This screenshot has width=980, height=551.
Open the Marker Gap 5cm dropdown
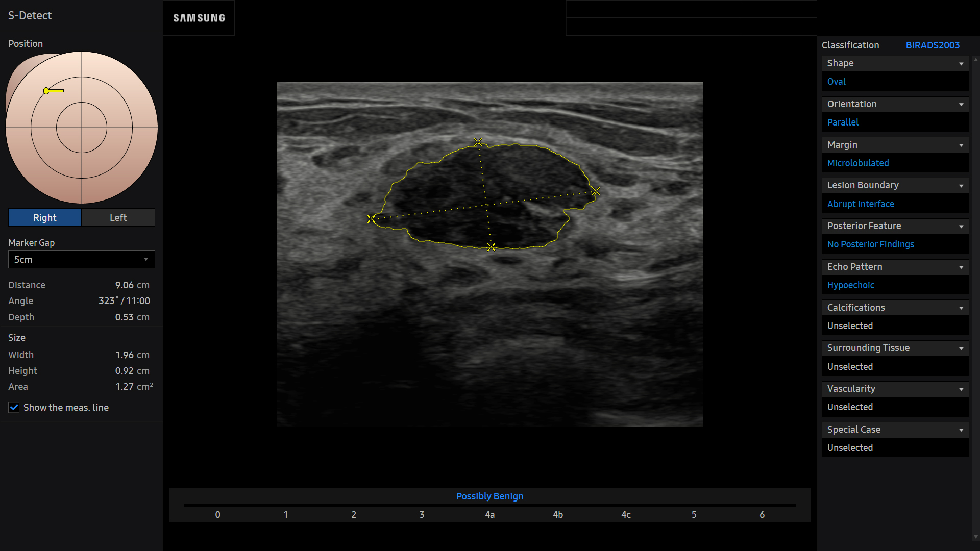point(82,259)
